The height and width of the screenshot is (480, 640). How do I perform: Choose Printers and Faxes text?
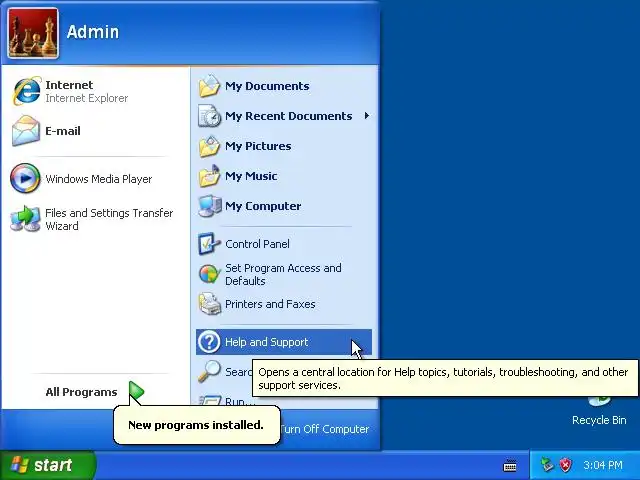(x=270, y=304)
